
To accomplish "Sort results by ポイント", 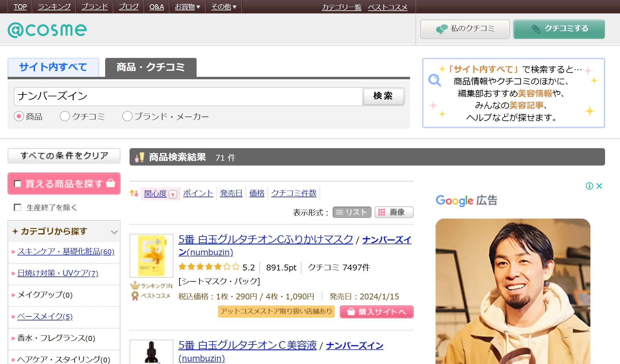I will pyautogui.click(x=198, y=193).
